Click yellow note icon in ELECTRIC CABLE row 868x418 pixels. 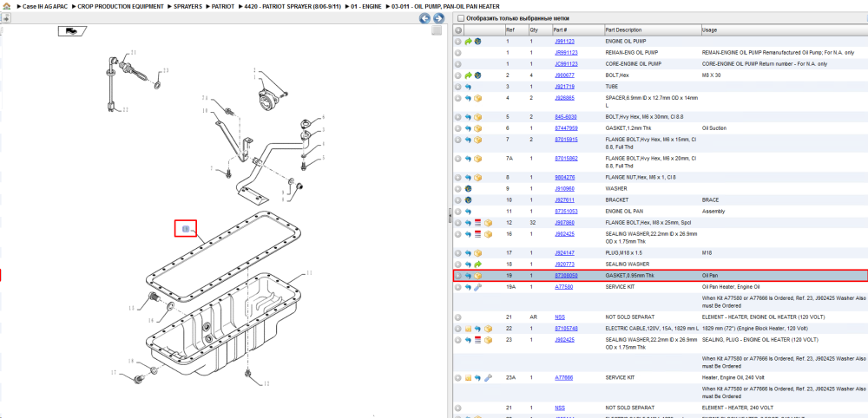[x=469, y=329]
